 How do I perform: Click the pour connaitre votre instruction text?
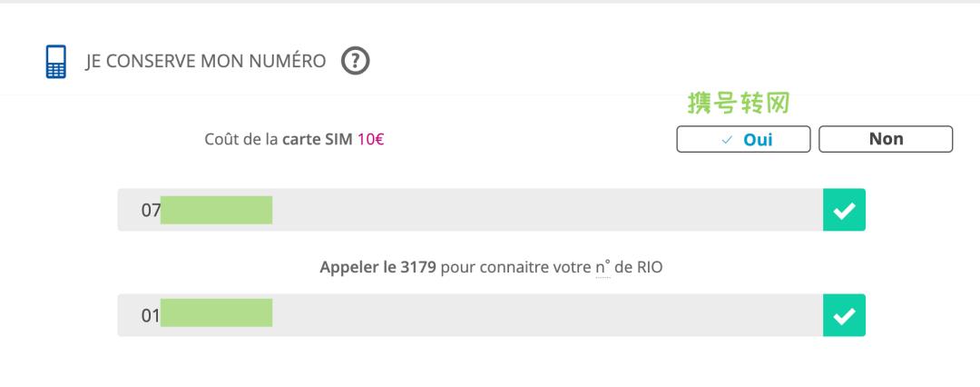tap(515, 269)
